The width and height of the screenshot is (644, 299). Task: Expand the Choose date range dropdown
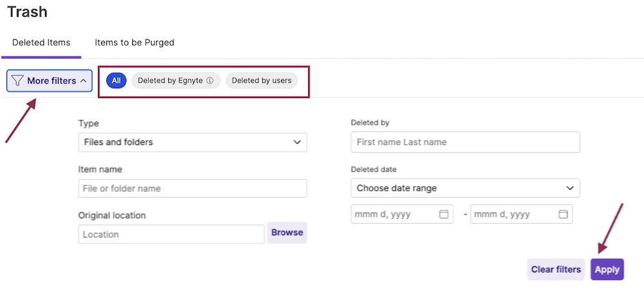(465, 188)
